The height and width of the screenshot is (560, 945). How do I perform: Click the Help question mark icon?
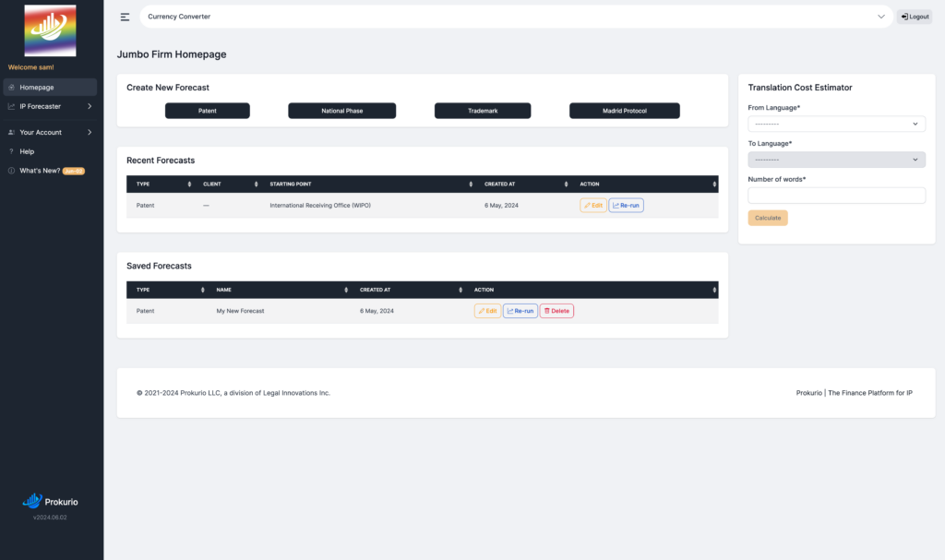pos(11,151)
